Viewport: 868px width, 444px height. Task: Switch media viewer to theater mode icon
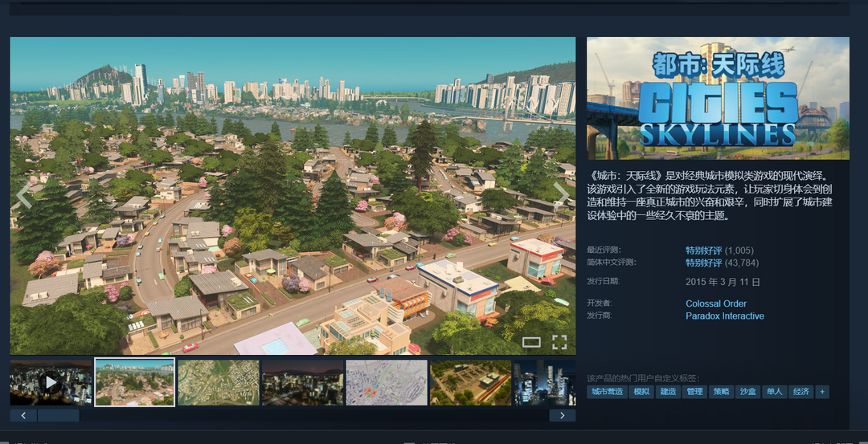click(531, 342)
